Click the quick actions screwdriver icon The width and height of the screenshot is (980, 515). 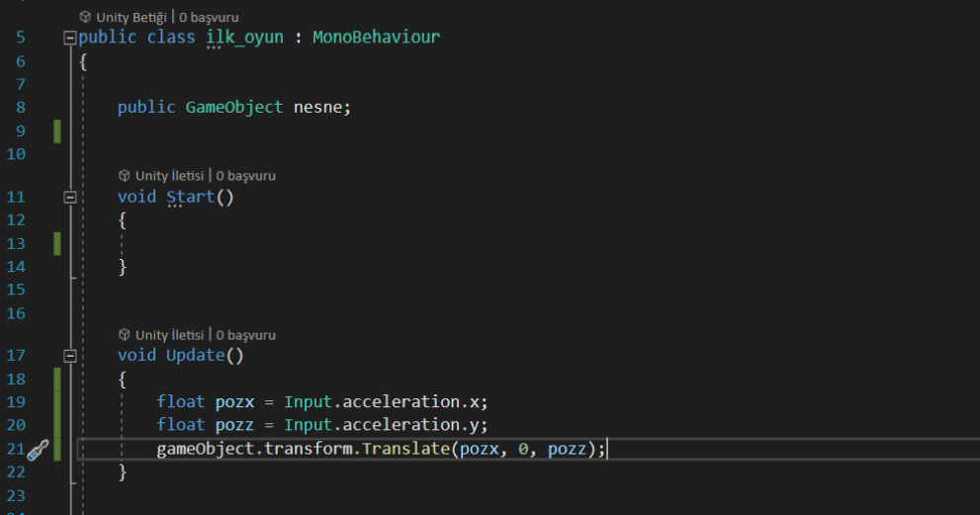point(38,451)
